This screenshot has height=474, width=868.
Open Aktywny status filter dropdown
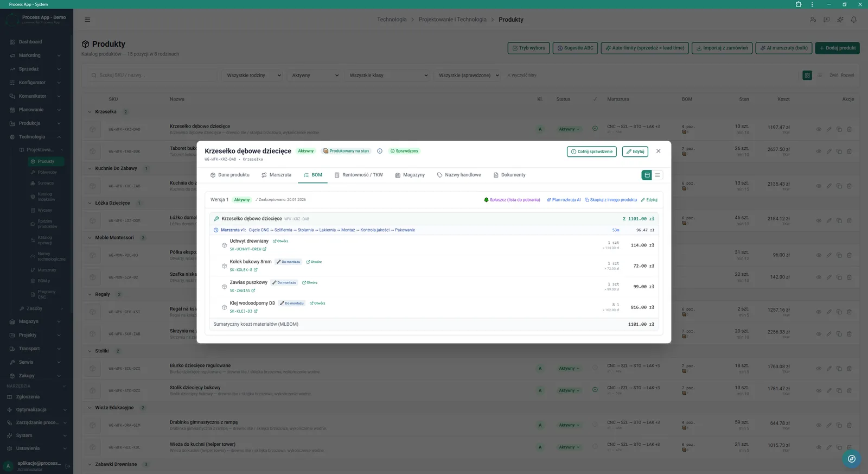pyautogui.click(x=314, y=75)
